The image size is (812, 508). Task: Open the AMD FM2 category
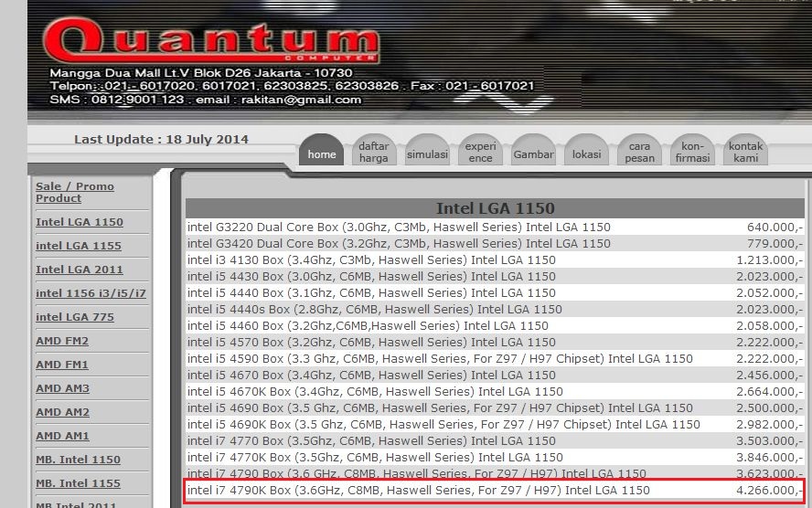pos(62,341)
